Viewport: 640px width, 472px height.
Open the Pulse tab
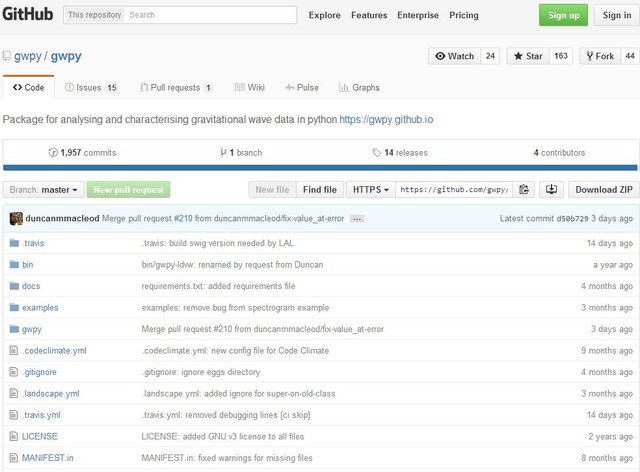tap(301, 88)
